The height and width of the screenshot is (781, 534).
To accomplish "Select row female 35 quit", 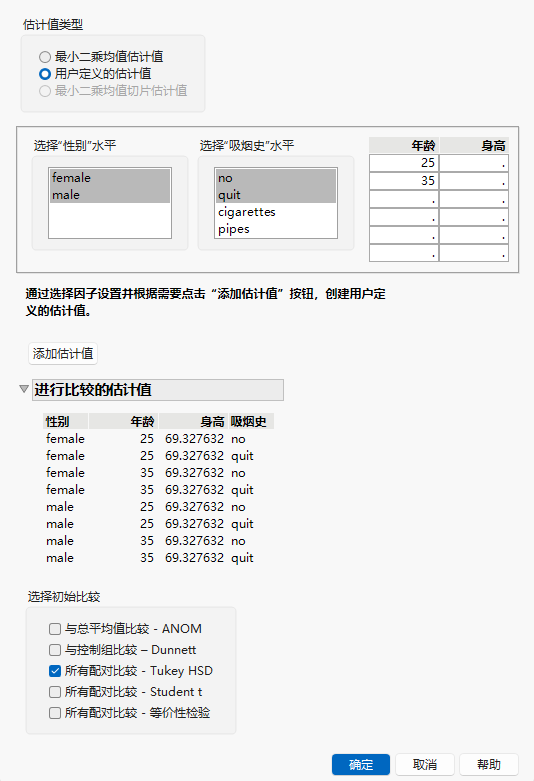I will click(x=158, y=490).
